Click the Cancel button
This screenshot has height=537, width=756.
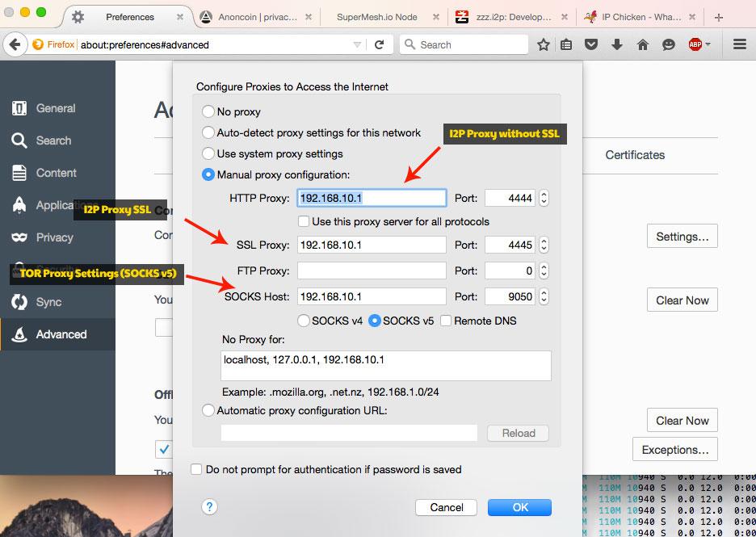click(x=447, y=507)
